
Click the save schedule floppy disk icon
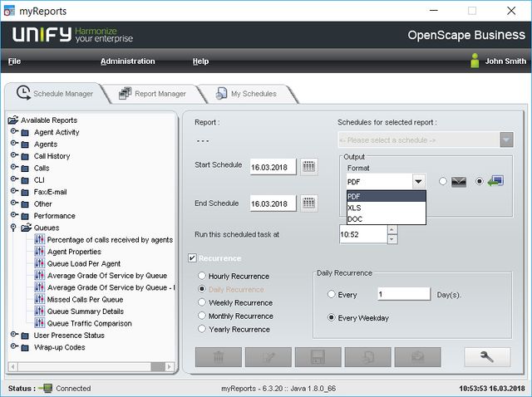pyautogui.click(x=318, y=357)
